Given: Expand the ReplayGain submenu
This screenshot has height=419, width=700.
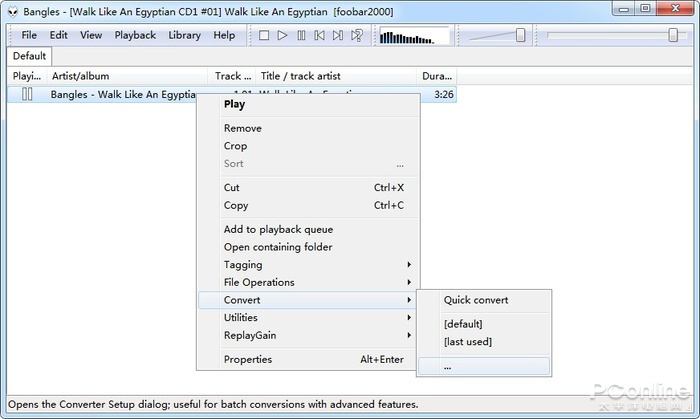Looking at the screenshot, I should tap(308, 335).
